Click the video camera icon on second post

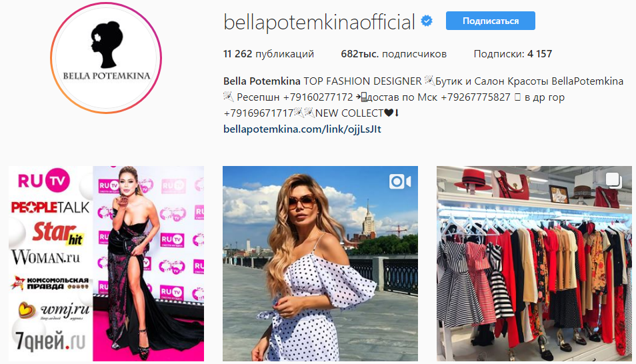point(400,181)
